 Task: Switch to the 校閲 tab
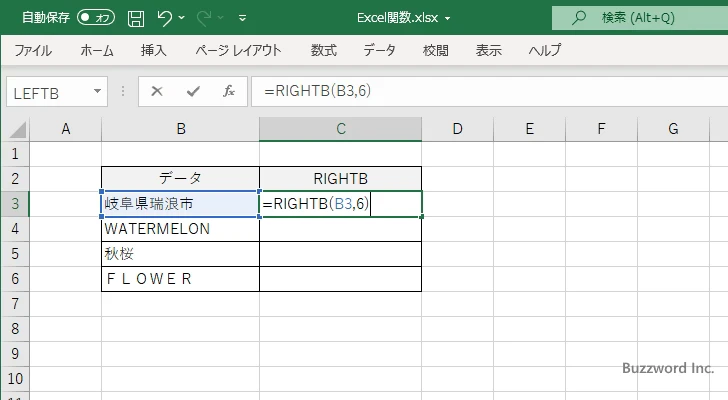click(436, 50)
